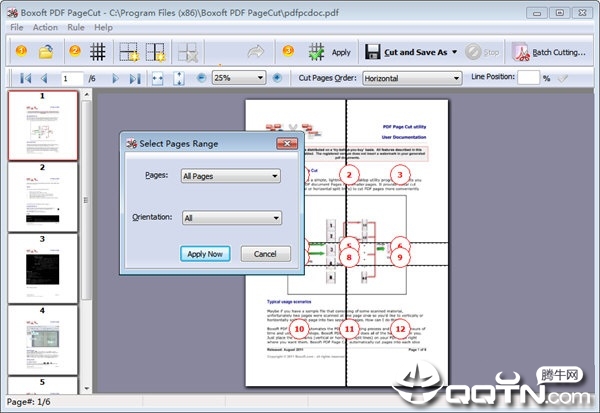600x413 pixels.
Task: Click the Apply toolbar label
Action: click(341, 52)
